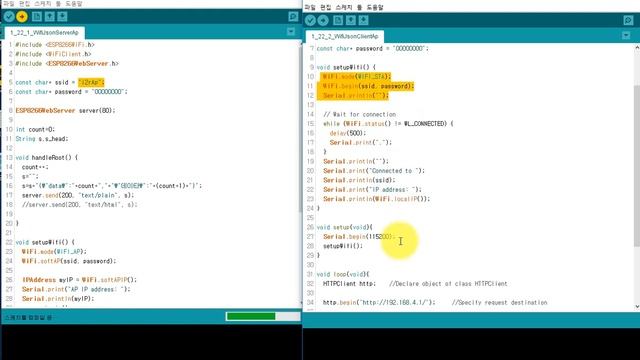Click the green compile progress bar
The width and height of the screenshot is (640, 360).
251,316
